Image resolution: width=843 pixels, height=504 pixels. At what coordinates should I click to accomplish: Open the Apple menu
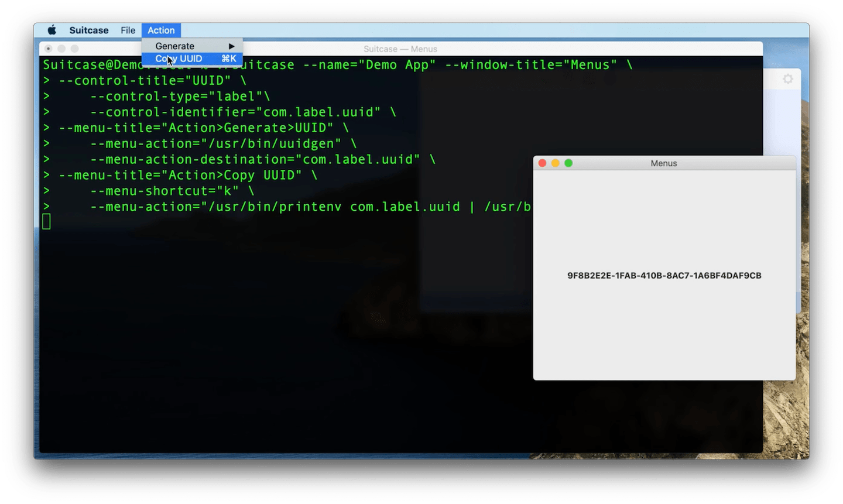point(52,30)
